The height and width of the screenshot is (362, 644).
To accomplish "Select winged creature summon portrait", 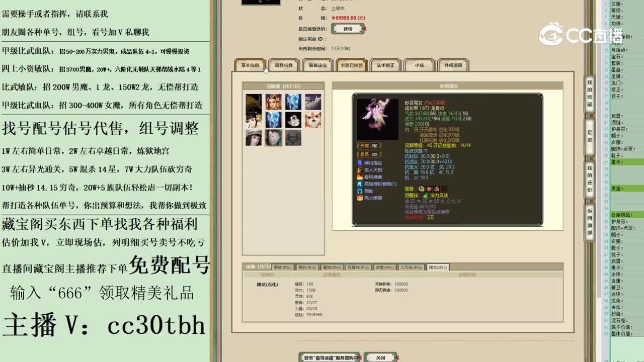I will [x=312, y=102].
